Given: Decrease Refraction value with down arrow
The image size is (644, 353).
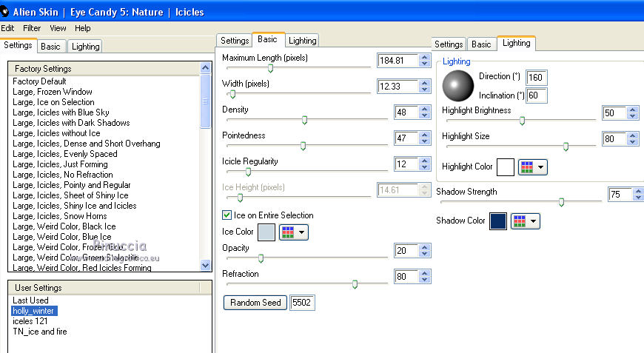Looking at the screenshot, I should (x=425, y=280).
